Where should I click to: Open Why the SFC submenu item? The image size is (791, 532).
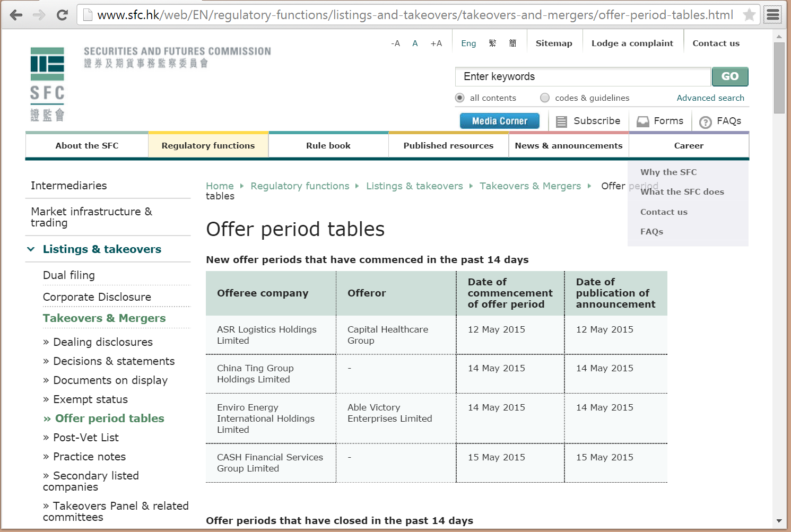tap(668, 172)
